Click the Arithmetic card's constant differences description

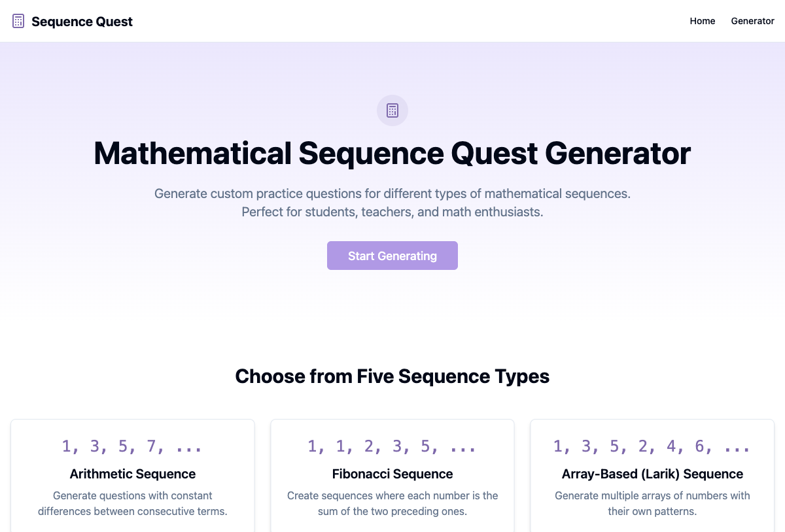tap(133, 503)
